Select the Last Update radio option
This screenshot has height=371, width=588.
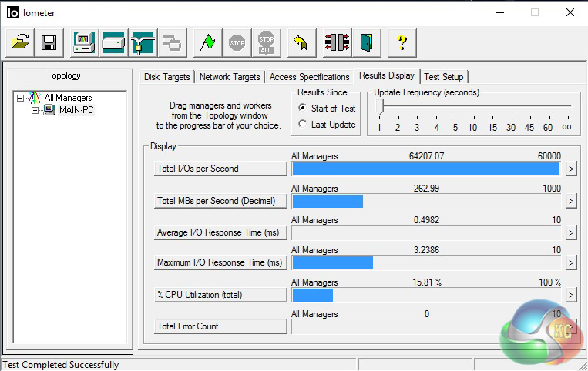point(303,125)
